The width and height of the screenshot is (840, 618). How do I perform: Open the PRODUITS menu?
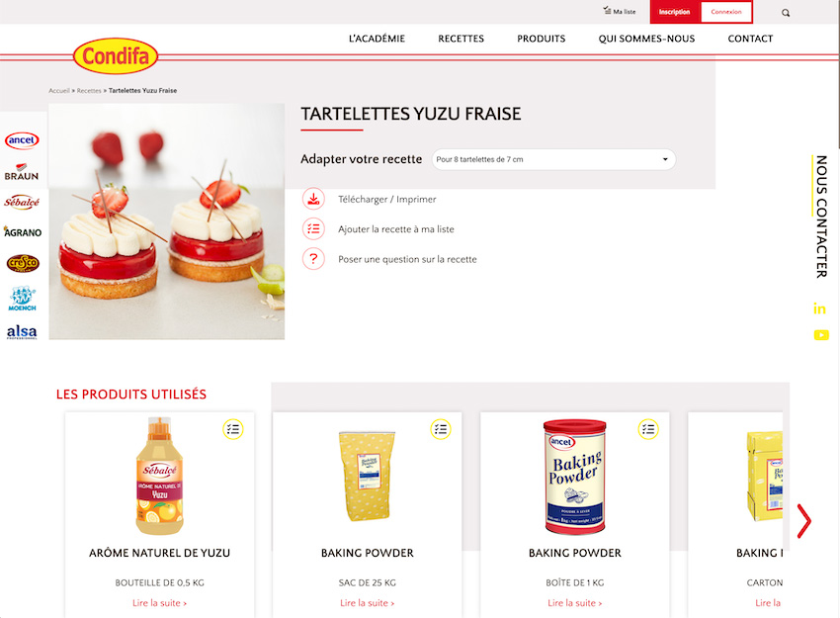click(x=542, y=39)
